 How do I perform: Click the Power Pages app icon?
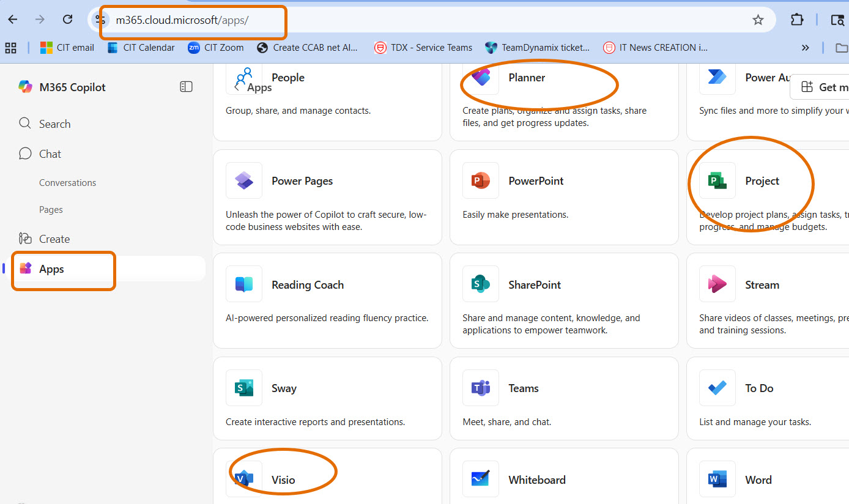point(244,180)
